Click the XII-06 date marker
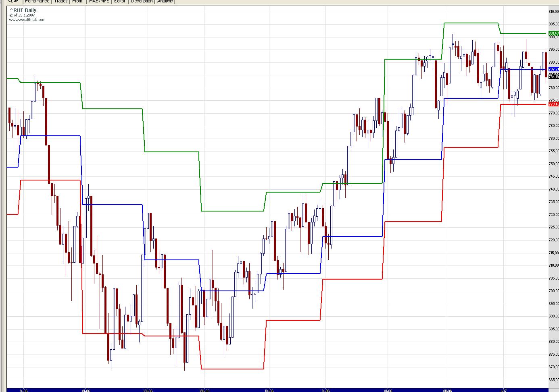Viewport: 559px width, 392px height. pos(447,390)
